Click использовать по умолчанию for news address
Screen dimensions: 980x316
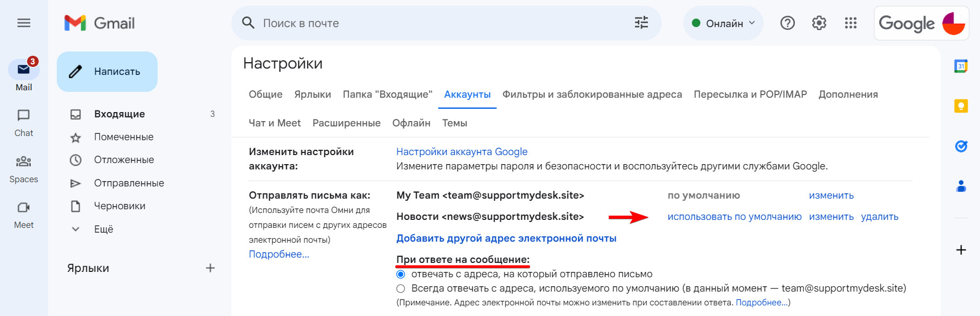coord(734,217)
